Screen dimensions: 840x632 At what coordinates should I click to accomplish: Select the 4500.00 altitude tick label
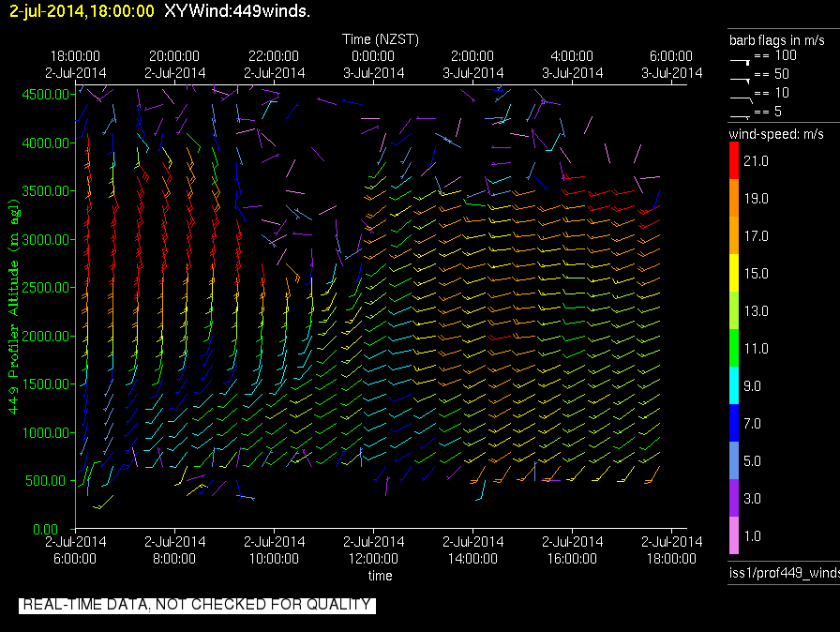tap(47, 94)
